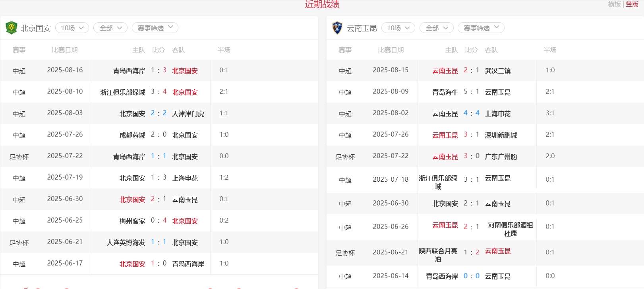
Task: Click 大连英博海发 team name link
Action: pyautogui.click(x=126, y=242)
